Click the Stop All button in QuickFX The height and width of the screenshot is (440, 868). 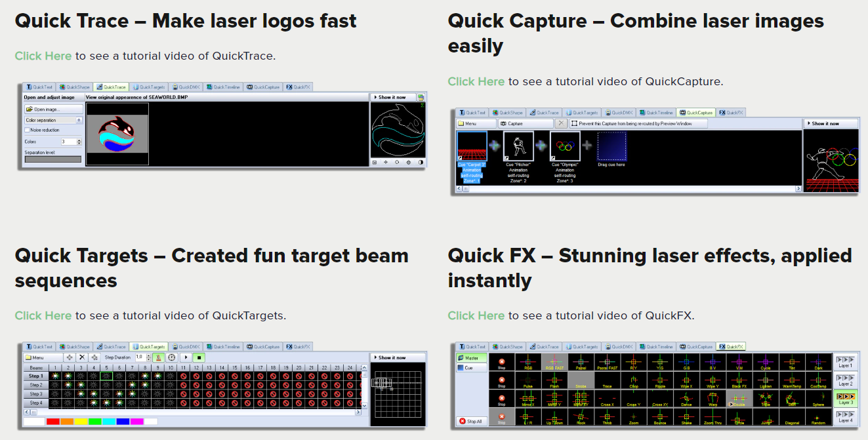[470, 421]
